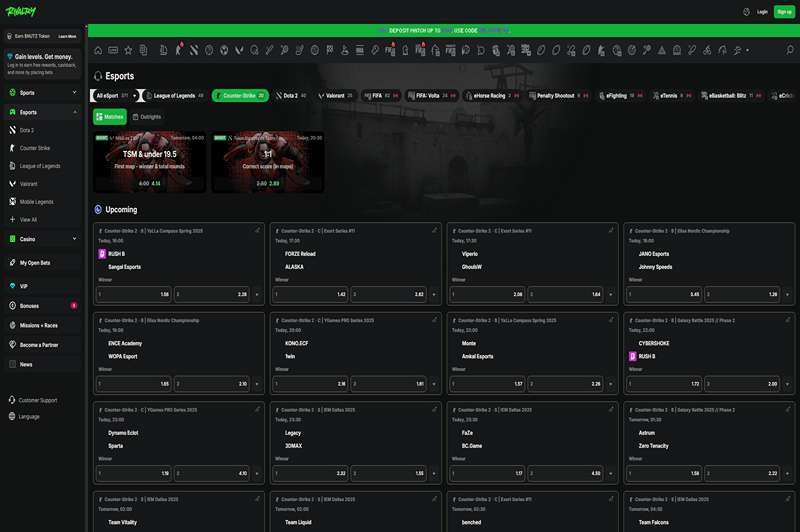The image size is (800, 532).
Task: Bet on Johnny Speeds against JANO Esports
Action: 742,294
